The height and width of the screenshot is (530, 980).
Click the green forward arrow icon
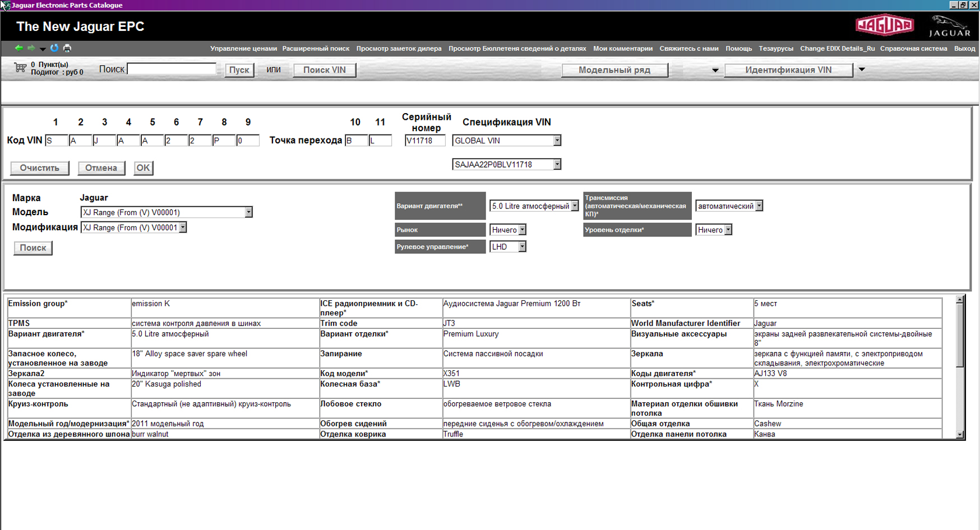31,48
